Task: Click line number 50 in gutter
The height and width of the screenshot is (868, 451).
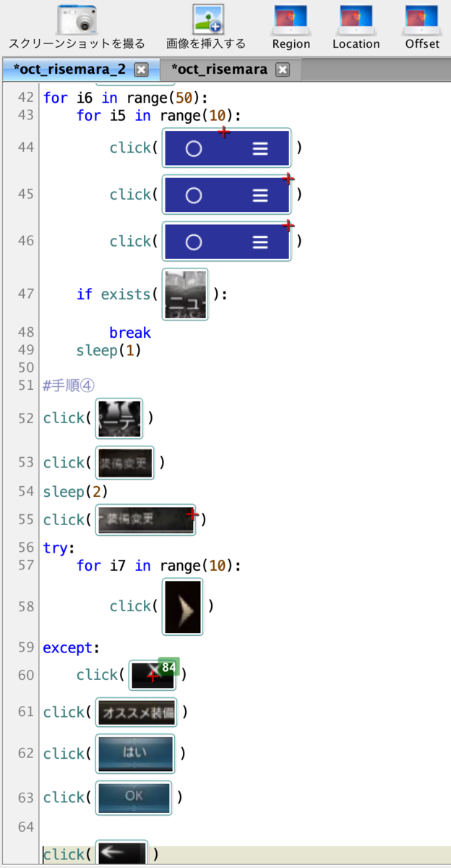Action: [27, 367]
